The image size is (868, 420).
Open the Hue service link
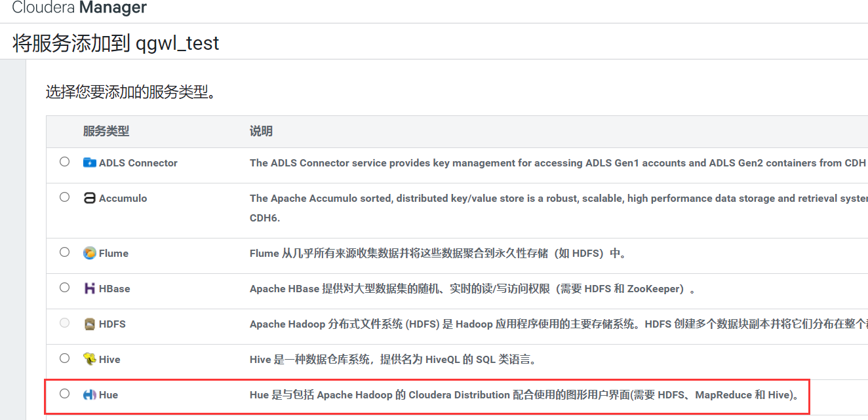[x=108, y=394]
